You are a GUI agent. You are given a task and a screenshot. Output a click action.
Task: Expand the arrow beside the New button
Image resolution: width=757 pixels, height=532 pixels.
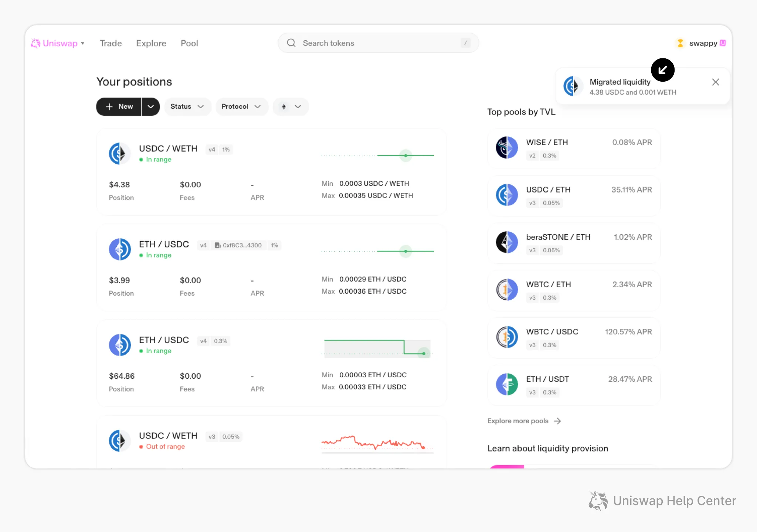[150, 107]
